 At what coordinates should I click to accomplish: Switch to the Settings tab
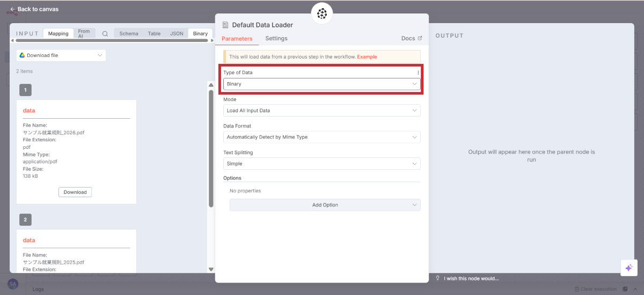[x=276, y=39]
